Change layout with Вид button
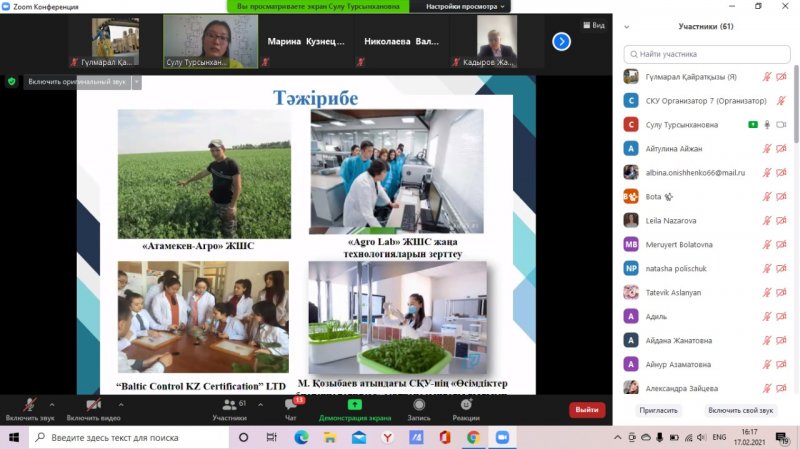Screen dimensions: 800x449 [594, 25]
